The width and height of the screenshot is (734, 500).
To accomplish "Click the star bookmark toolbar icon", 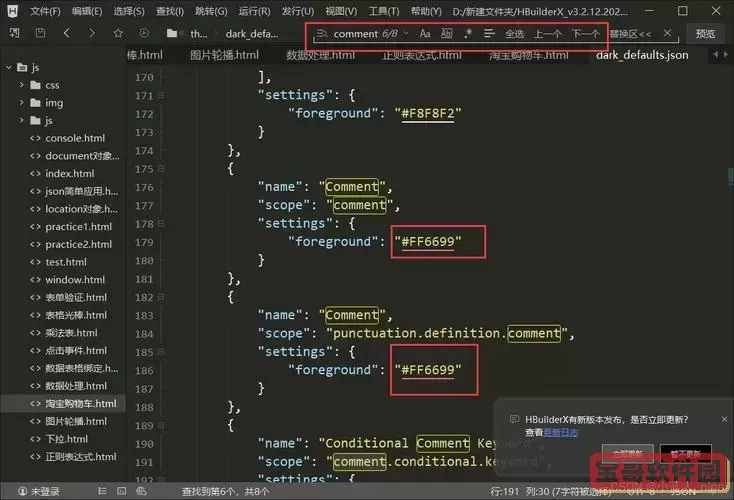I will 118,33.
